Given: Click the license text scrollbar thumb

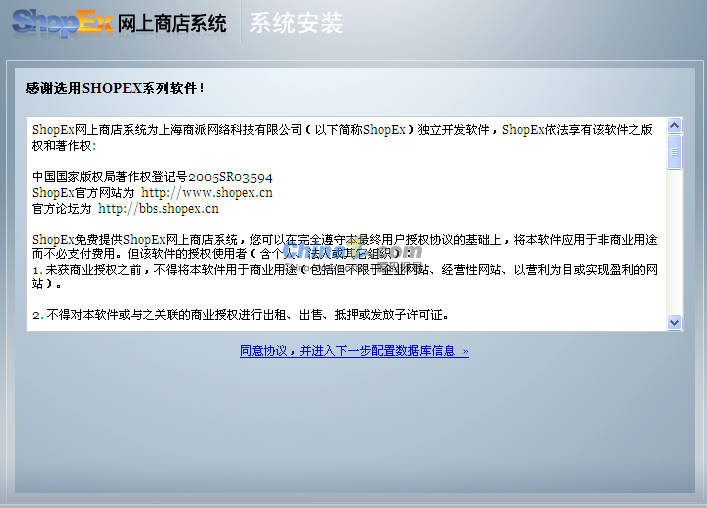Looking at the screenshot, I should click(675, 152).
